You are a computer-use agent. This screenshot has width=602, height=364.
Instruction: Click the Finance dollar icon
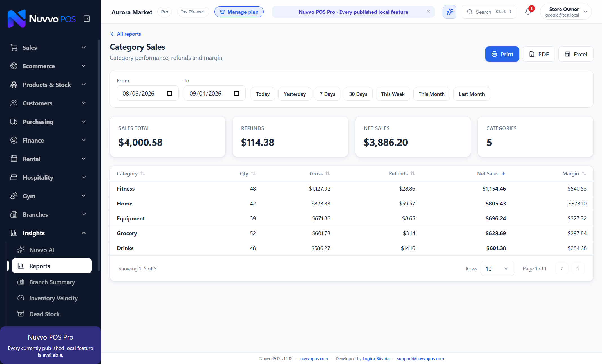click(x=14, y=140)
